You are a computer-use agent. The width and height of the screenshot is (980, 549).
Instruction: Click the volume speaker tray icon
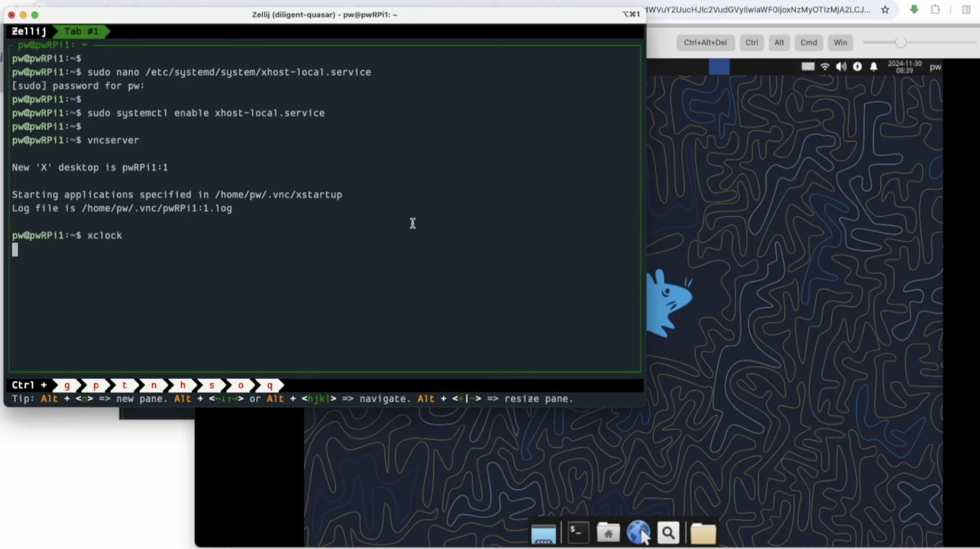coord(841,67)
